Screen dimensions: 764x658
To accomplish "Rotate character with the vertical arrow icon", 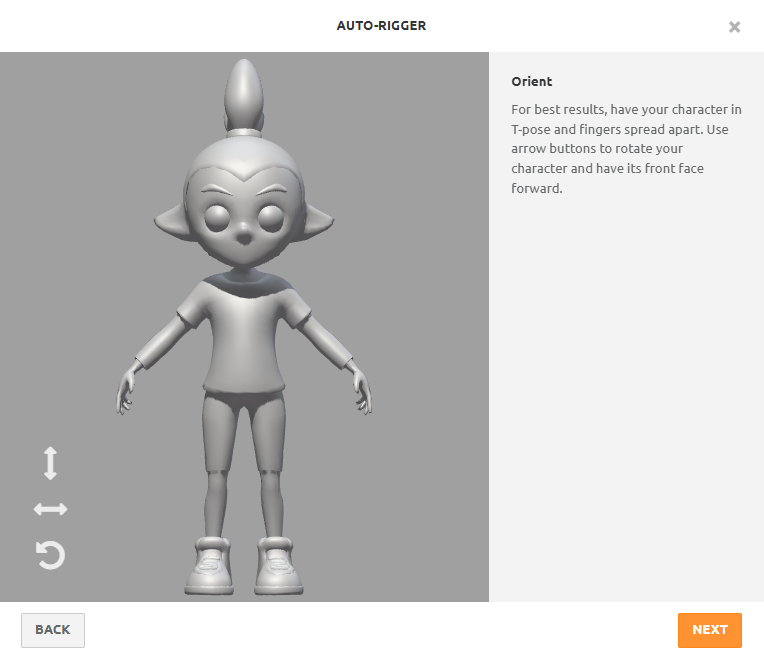I will 51,463.
